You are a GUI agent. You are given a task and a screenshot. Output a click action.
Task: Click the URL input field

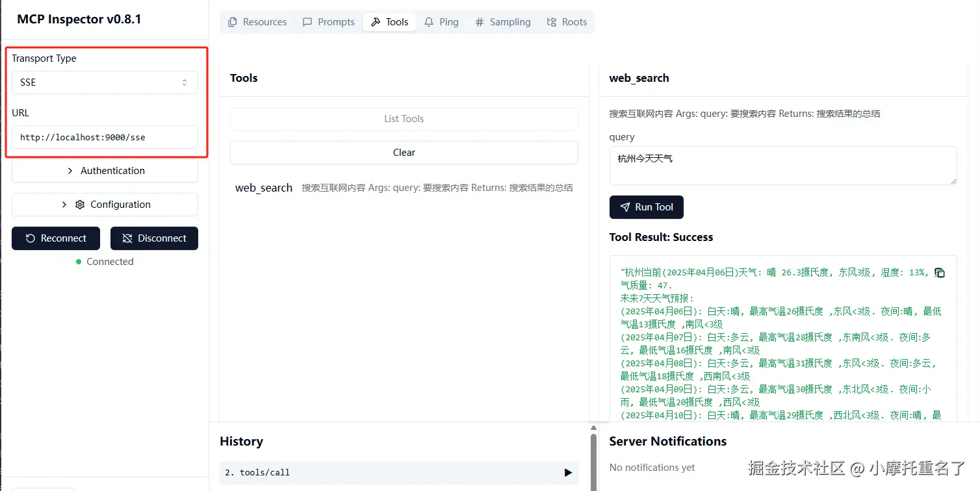coord(105,137)
